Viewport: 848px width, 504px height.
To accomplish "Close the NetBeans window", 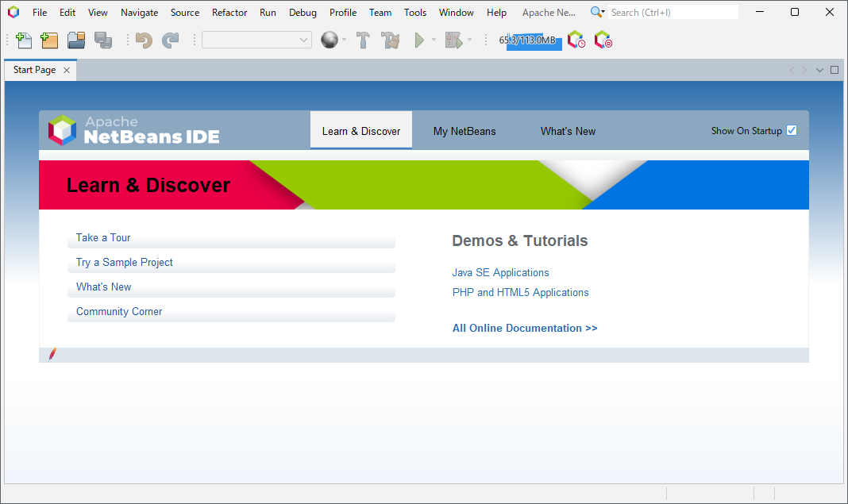I will point(830,12).
